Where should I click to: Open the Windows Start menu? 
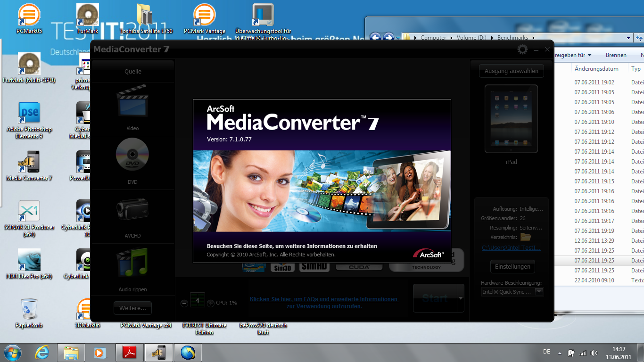pyautogui.click(x=12, y=352)
